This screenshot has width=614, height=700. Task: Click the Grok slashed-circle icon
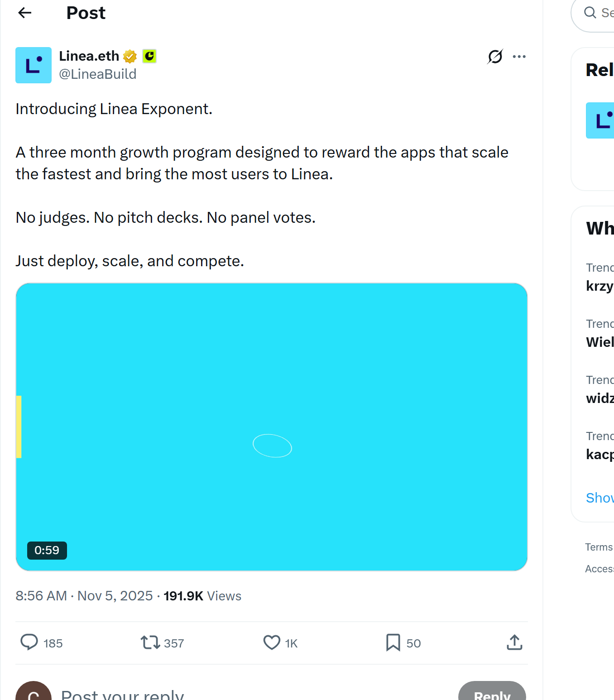pyautogui.click(x=495, y=57)
